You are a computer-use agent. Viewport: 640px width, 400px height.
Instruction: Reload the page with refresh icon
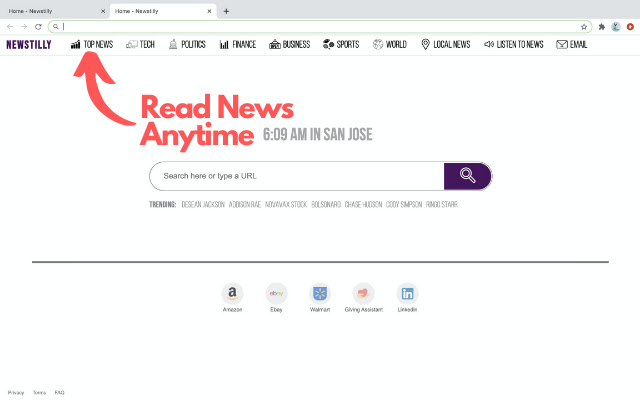pyautogui.click(x=38, y=27)
